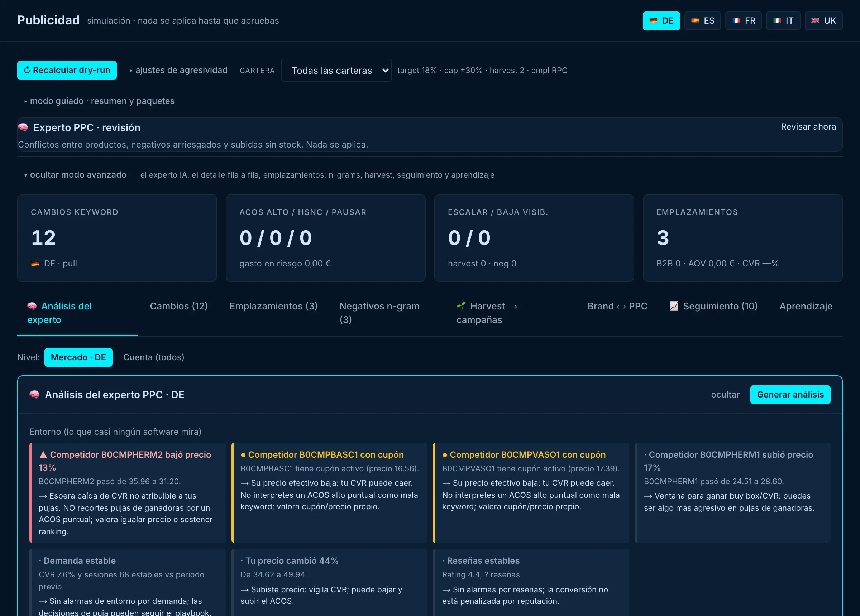The height and width of the screenshot is (616, 860).
Task: Switch marketplace to UK
Action: pyautogui.click(x=823, y=21)
